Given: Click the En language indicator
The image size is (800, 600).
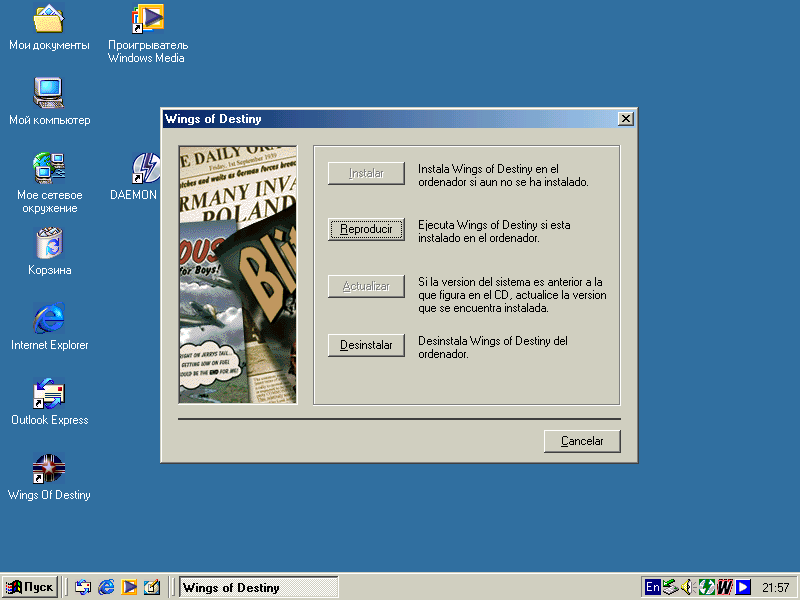Looking at the screenshot, I should pos(653,587).
